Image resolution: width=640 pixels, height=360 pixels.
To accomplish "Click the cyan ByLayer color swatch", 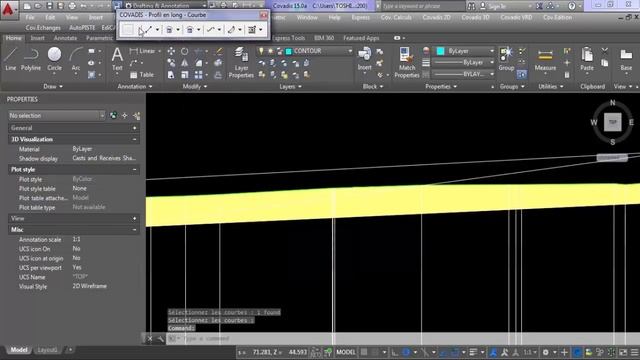I will 440,51.
